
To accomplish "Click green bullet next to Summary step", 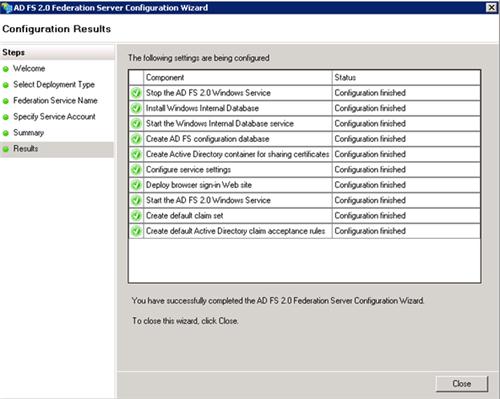I will [6, 133].
